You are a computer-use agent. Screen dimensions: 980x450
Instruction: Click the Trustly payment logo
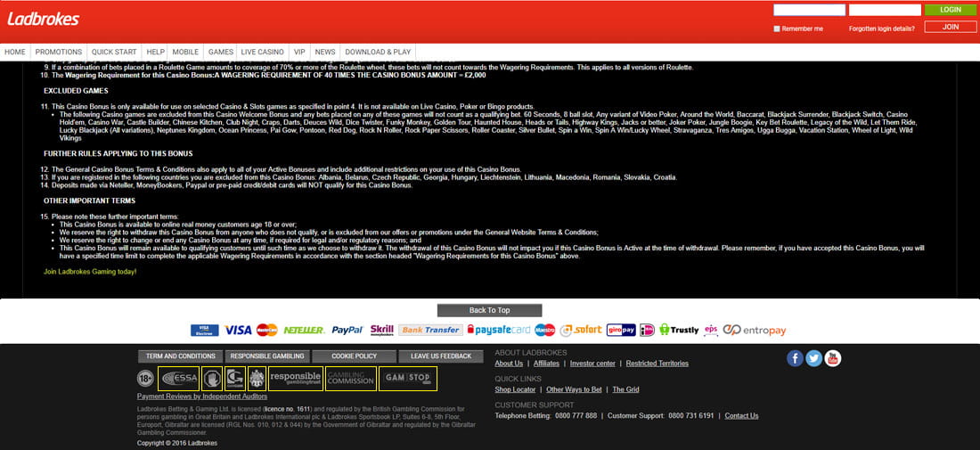679,330
